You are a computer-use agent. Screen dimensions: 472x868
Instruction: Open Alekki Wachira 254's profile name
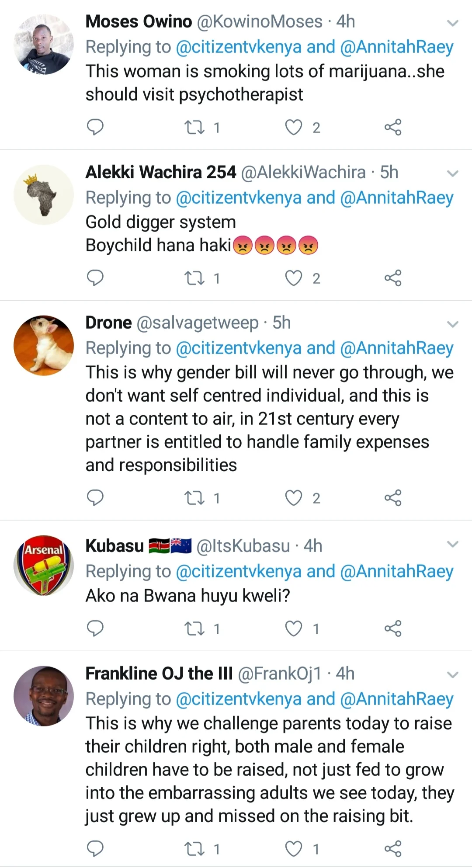[x=160, y=172]
